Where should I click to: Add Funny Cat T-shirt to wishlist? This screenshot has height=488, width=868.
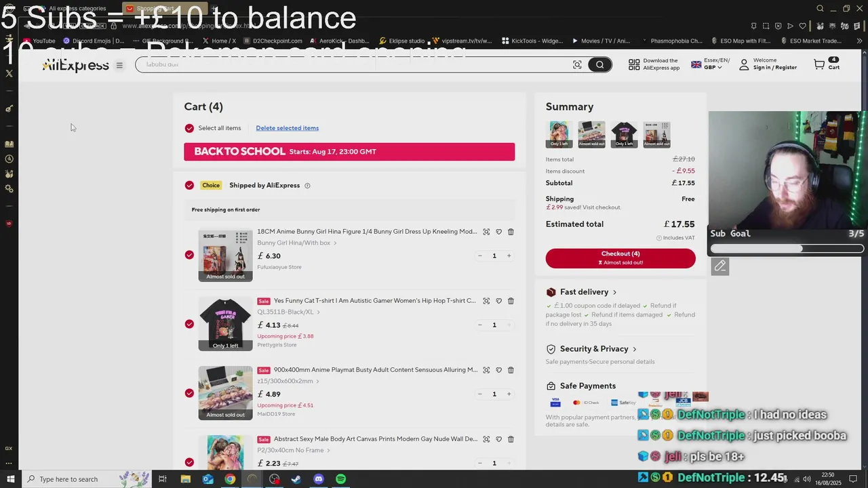pos(498,301)
